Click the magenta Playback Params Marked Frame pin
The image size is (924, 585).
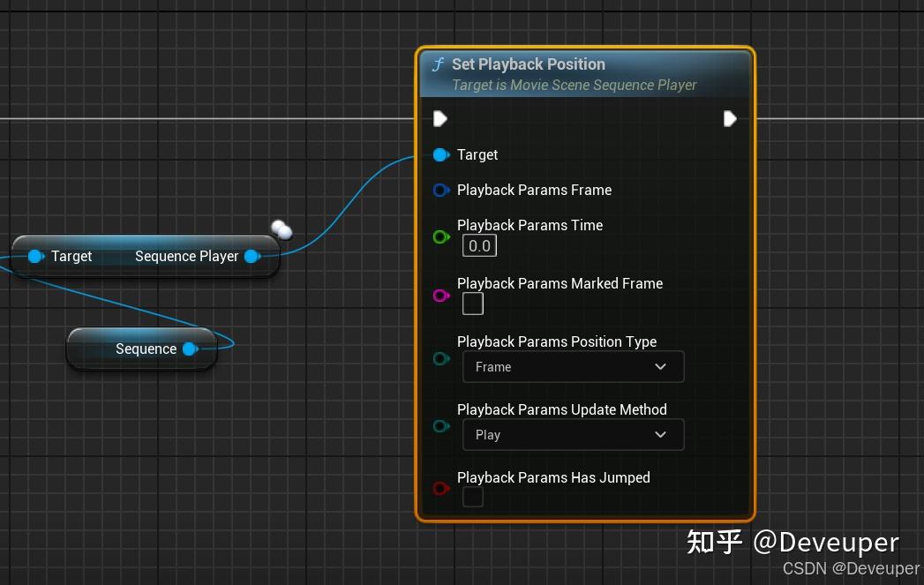441,296
